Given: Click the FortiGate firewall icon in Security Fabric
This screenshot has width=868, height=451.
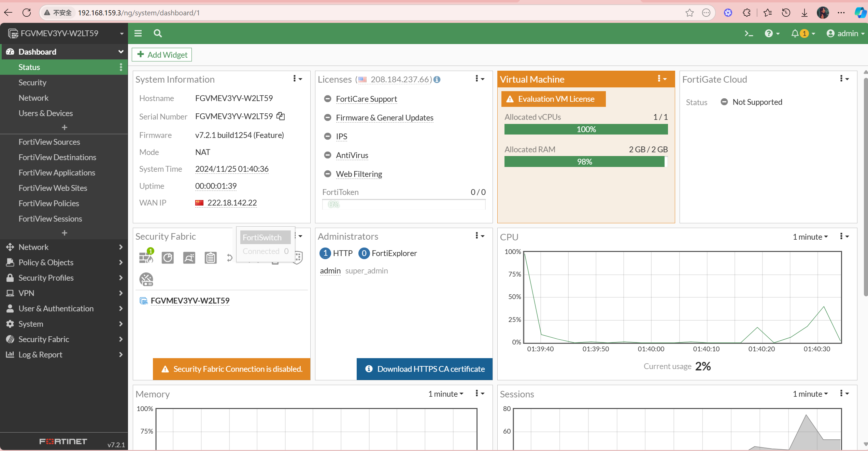Looking at the screenshot, I should click(146, 257).
